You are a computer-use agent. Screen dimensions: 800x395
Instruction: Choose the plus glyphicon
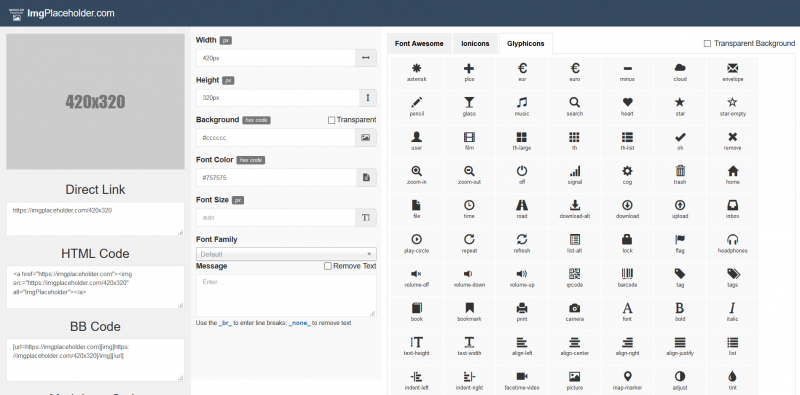coord(469,73)
